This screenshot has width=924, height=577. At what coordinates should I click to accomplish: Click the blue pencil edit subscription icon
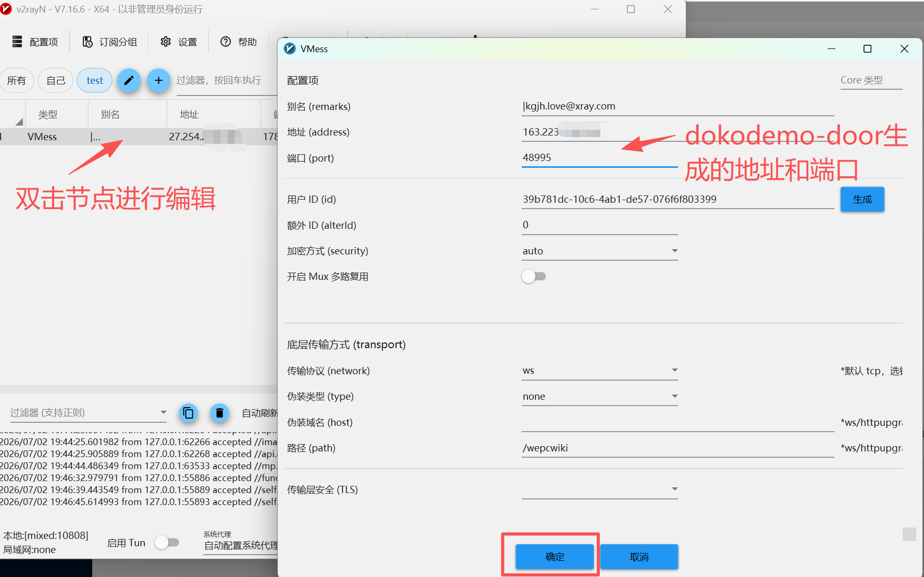129,80
